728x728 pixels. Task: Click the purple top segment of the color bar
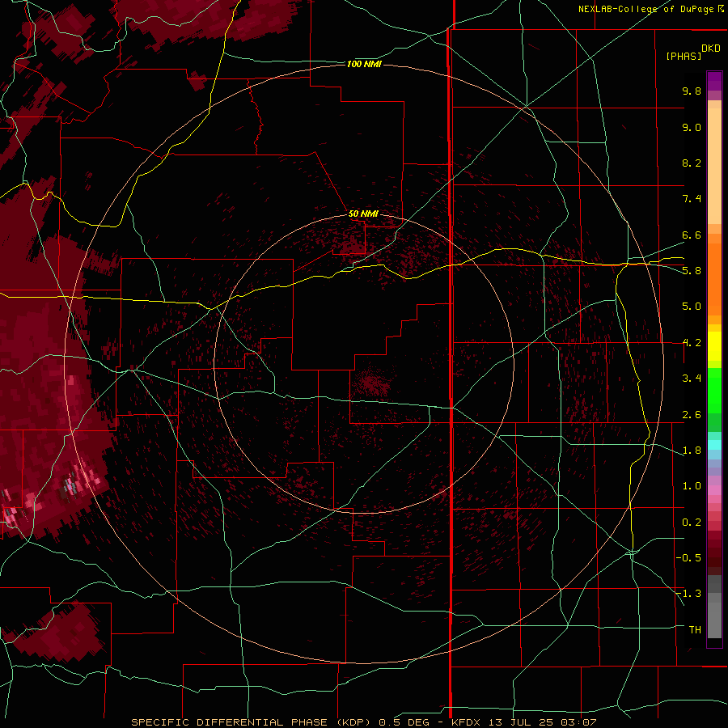pyautogui.click(x=714, y=81)
